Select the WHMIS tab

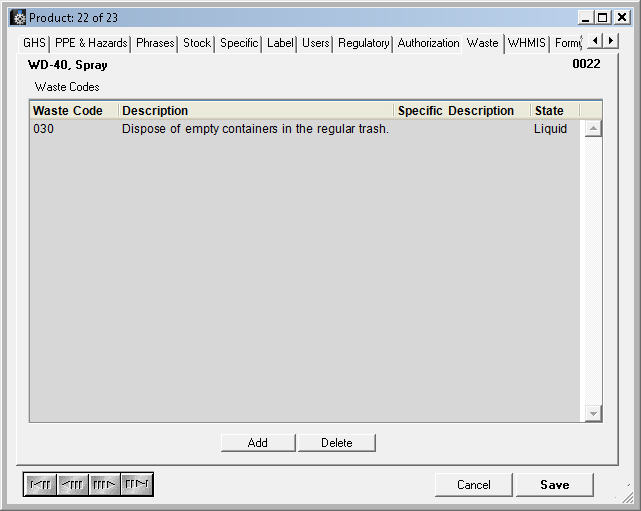click(526, 43)
